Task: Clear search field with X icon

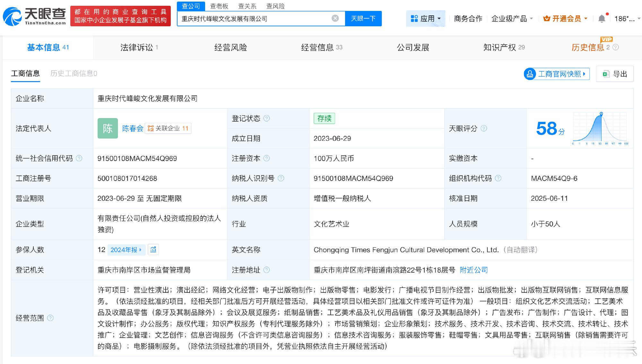Action: [335, 18]
